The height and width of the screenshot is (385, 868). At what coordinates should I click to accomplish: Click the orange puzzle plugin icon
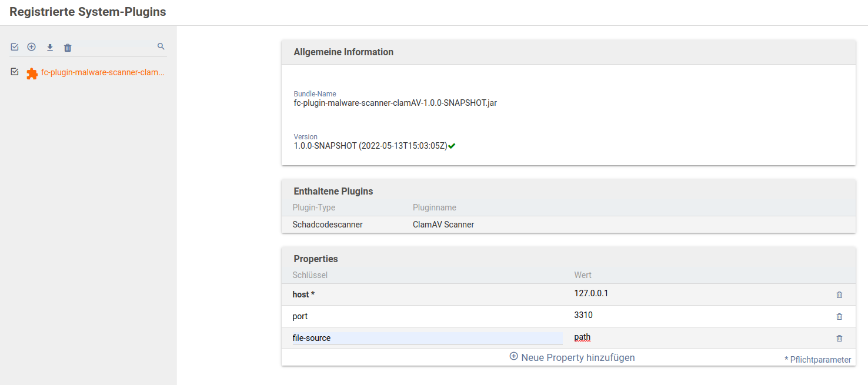point(32,73)
